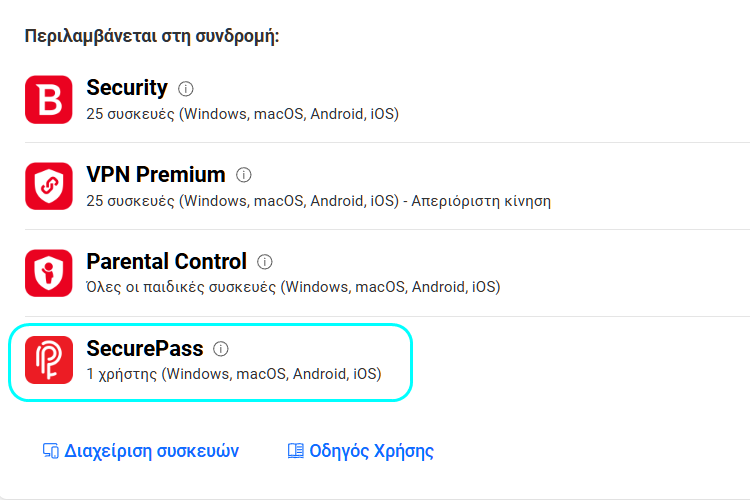The width and height of the screenshot is (750, 500).
Task: Click the VPN Απεριόριστη κίνηση description line
Action: tap(319, 201)
